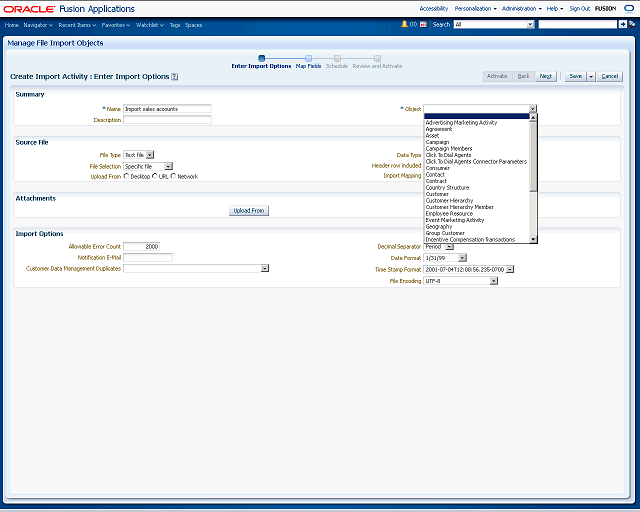Viewport: 640px width, 512px height.
Task: Open the Decimal Separator dropdown
Action: coord(449,247)
